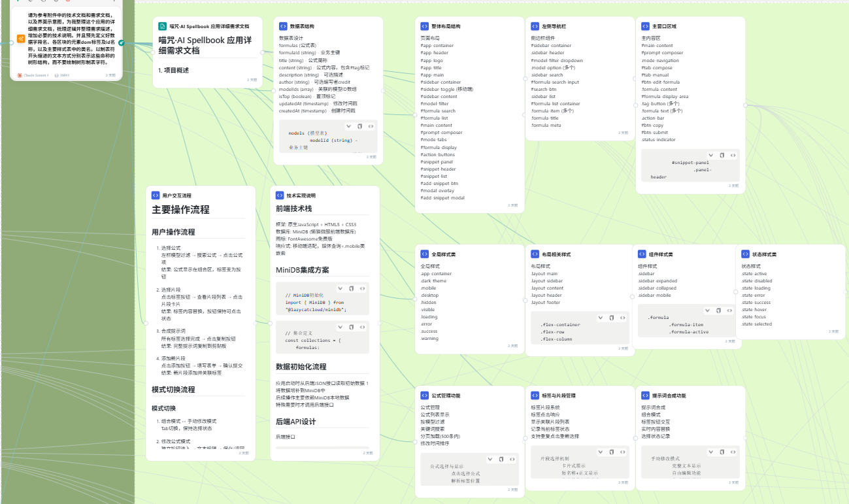Toggle source view on MiniDB初始化 code block

point(362,288)
